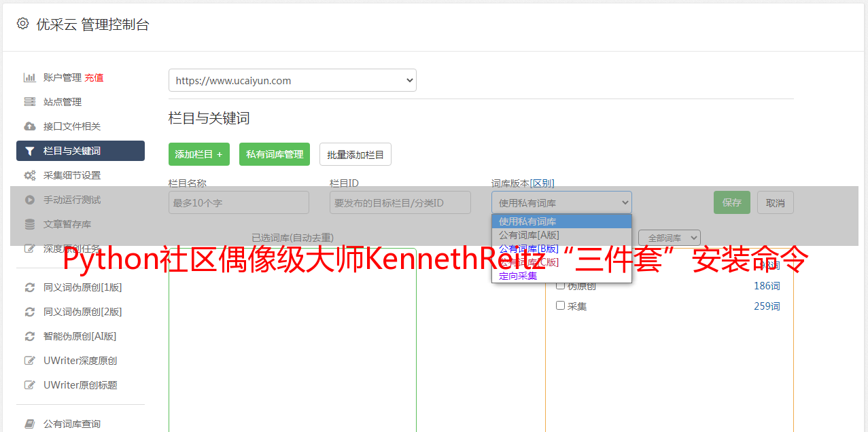
Task: Open 公有词库查询 in the sidebar
Action: pyautogui.click(x=72, y=424)
